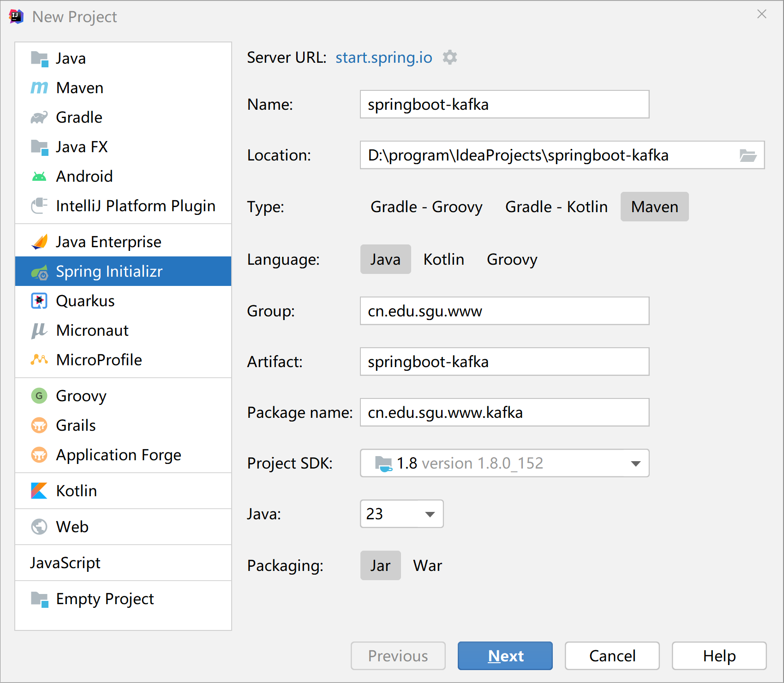
Task: Select Gradle - Groovy project type
Action: 426,207
